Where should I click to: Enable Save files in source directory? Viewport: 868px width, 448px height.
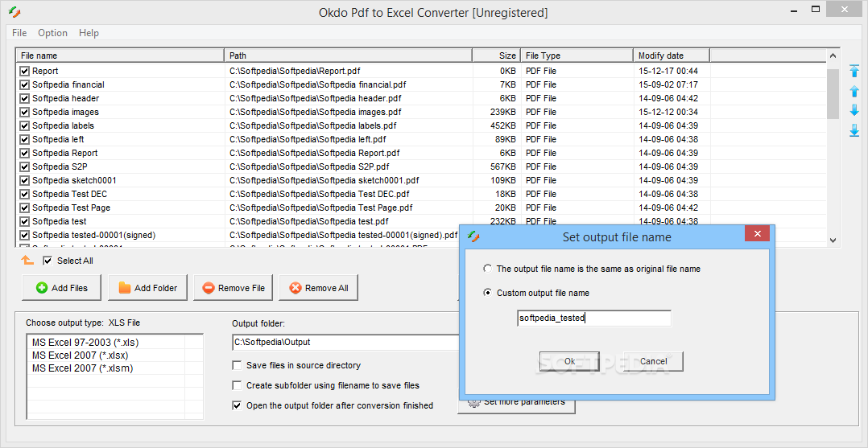(237, 365)
